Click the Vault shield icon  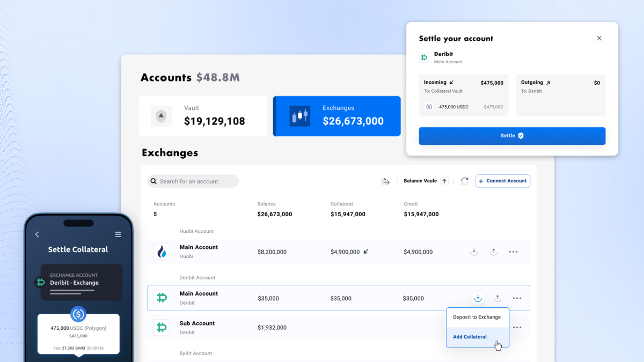[x=161, y=116]
